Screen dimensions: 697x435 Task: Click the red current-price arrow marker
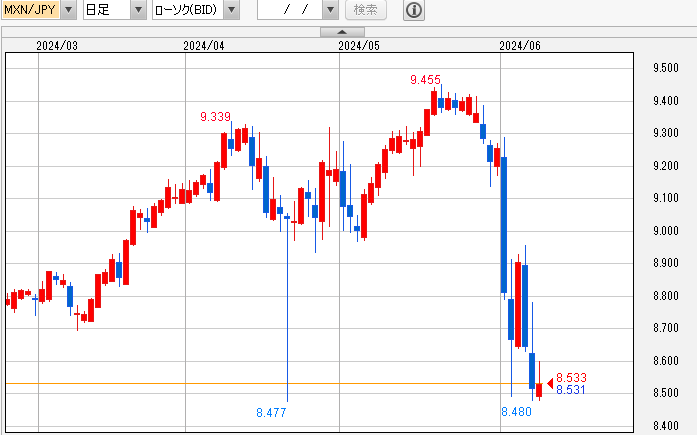(x=550, y=383)
